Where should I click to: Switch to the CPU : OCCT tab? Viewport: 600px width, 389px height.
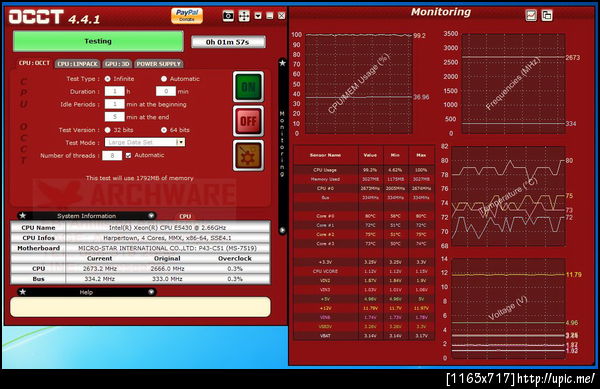point(34,63)
